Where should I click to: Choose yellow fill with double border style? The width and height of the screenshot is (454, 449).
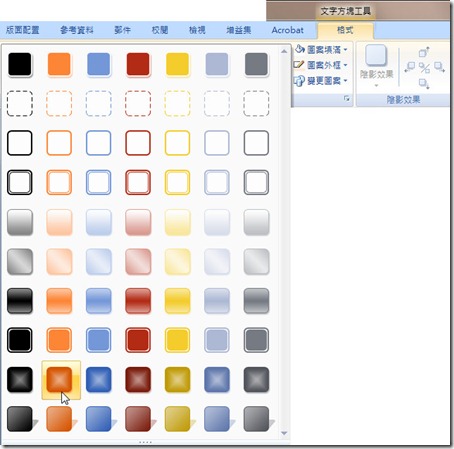[x=177, y=340]
